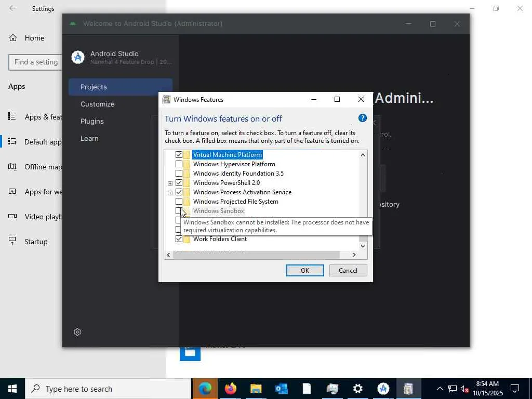
Task: Click the horizontal scroll left arrow
Action: click(x=168, y=255)
